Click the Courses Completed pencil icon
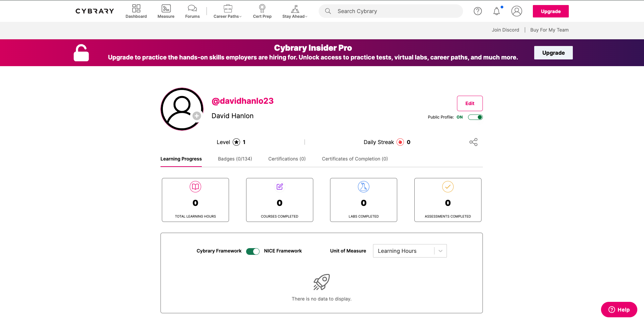The image size is (644, 322). click(280, 187)
